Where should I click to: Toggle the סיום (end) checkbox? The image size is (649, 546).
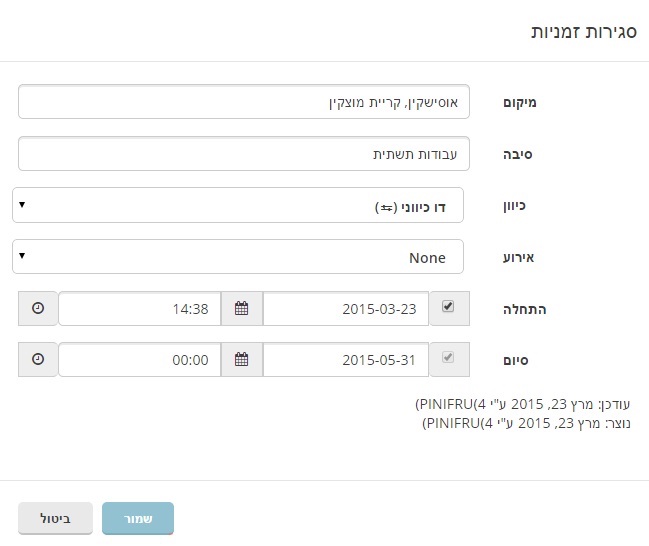(x=448, y=358)
